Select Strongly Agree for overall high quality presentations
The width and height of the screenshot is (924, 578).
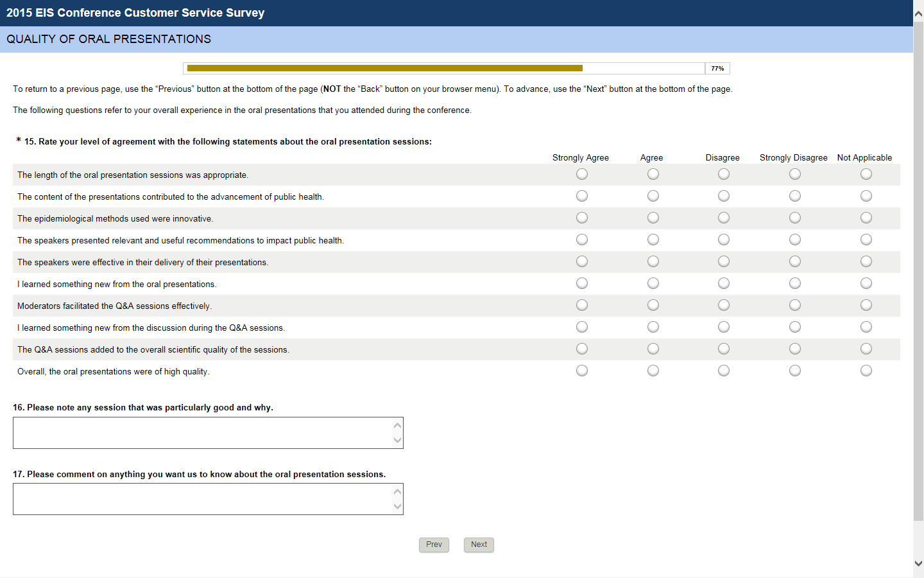coord(582,371)
